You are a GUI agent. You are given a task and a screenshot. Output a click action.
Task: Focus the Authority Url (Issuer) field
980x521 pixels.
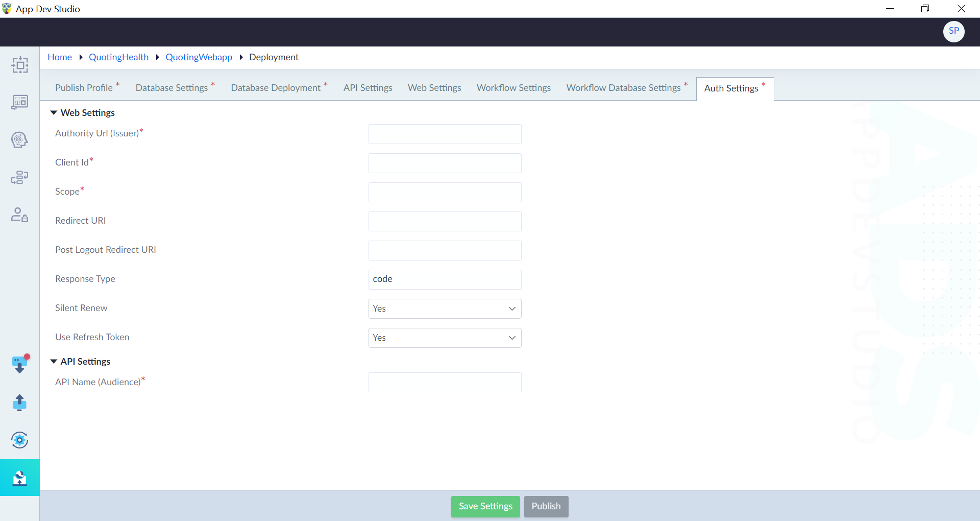pos(445,134)
